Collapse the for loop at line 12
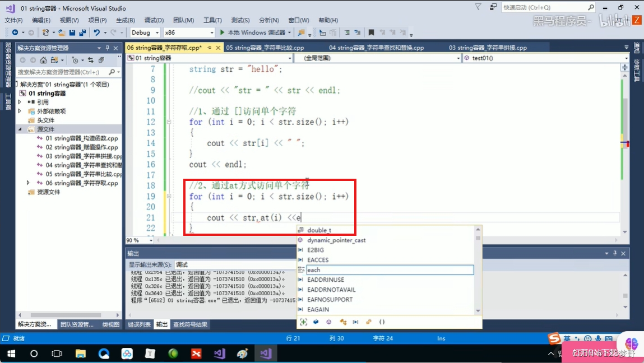Viewport: 644px width, 363px height. [x=169, y=122]
